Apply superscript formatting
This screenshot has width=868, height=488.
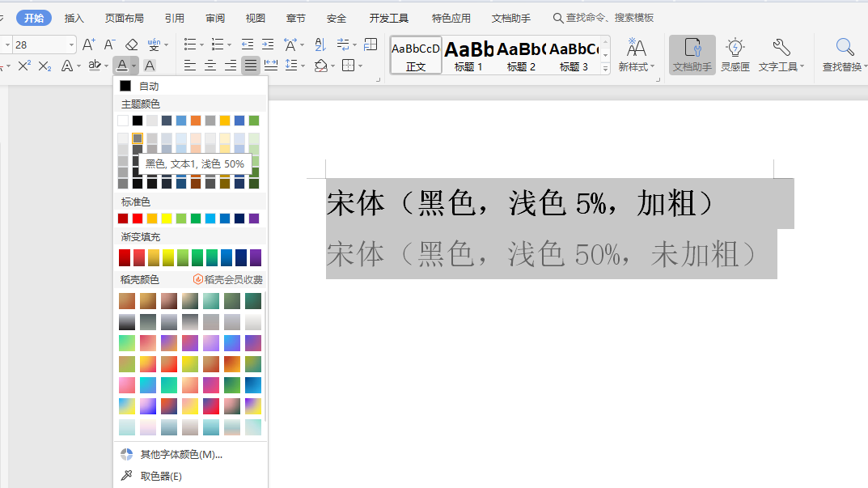(x=24, y=66)
